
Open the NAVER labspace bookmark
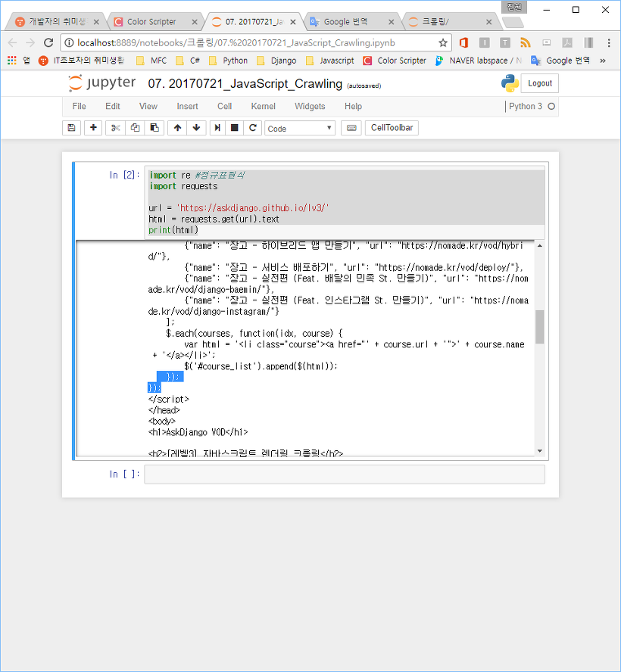point(478,61)
